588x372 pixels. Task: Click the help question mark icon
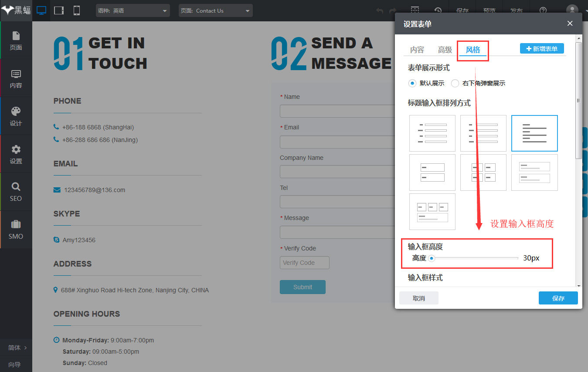543,10
